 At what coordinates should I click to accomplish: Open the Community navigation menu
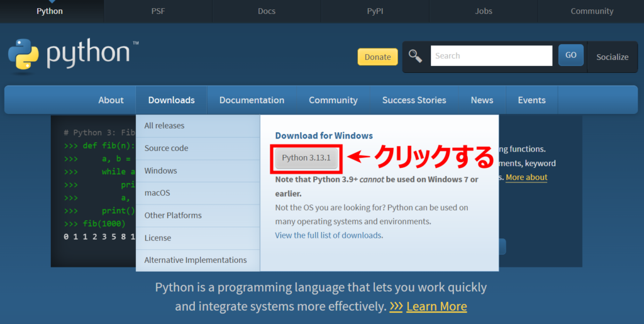point(333,100)
